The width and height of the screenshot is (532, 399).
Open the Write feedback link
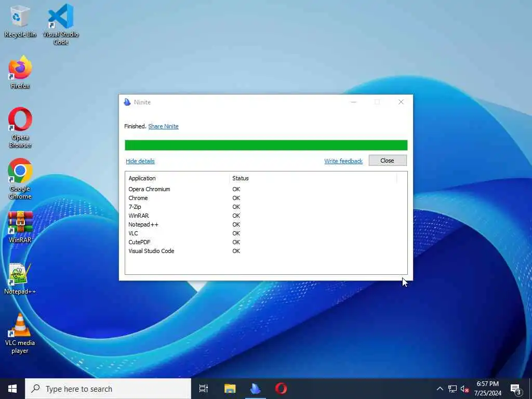(343, 161)
